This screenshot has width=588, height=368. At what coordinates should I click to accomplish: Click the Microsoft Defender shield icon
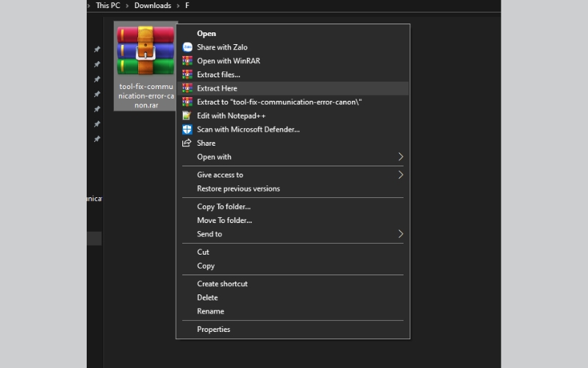pyautogui.click(x=187, y=130)
